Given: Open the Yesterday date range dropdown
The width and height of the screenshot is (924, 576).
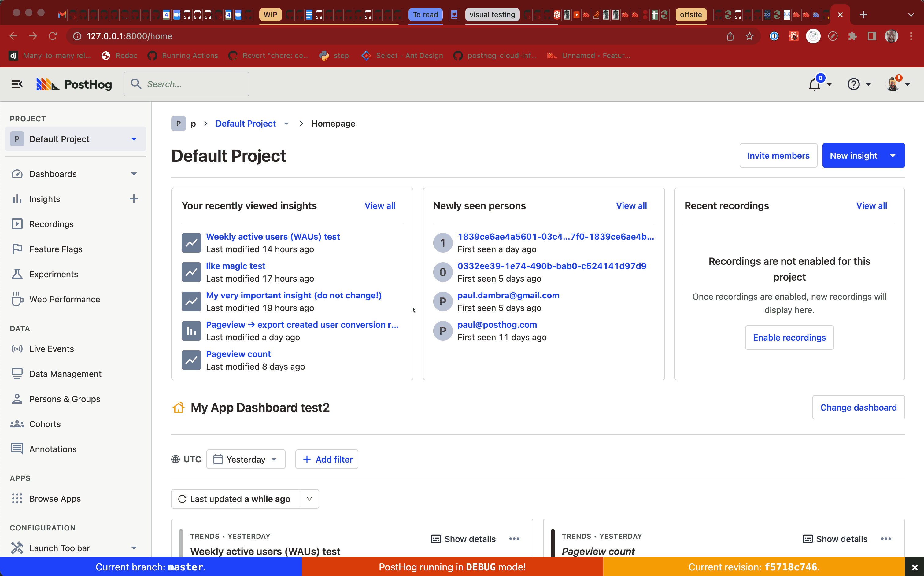Looking at the screenshot, I should tap(246, 460).
